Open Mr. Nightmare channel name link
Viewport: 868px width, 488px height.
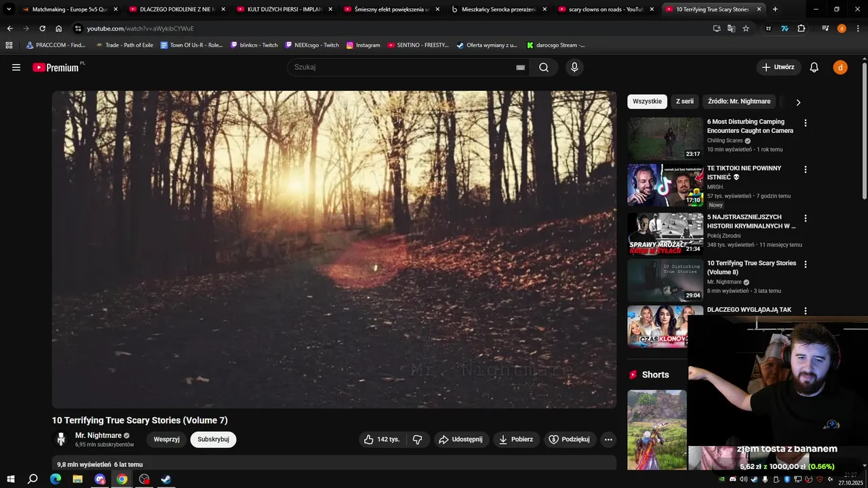tap(98, 435)
